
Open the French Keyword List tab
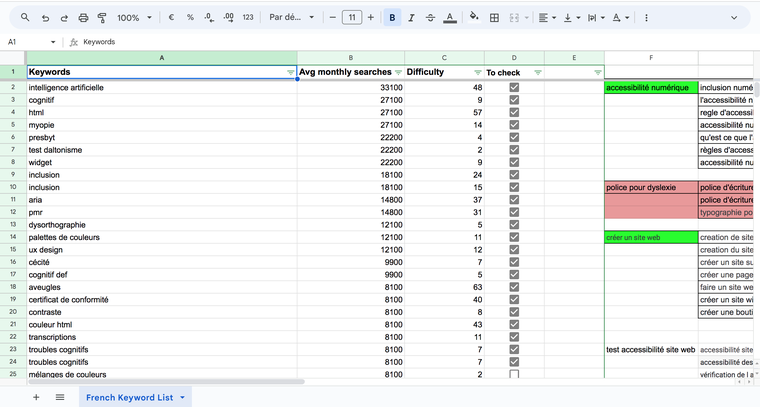point(129,397)
